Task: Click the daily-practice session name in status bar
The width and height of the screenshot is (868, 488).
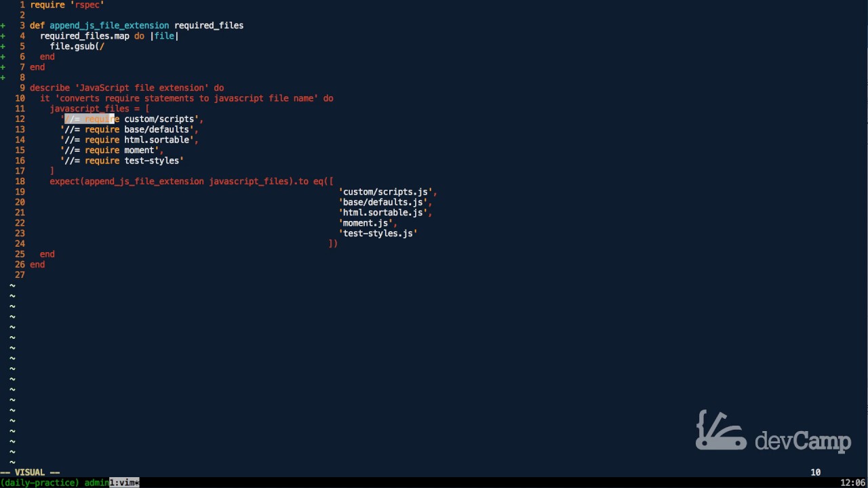Action: pyautogui.click(x=41, y=483)
